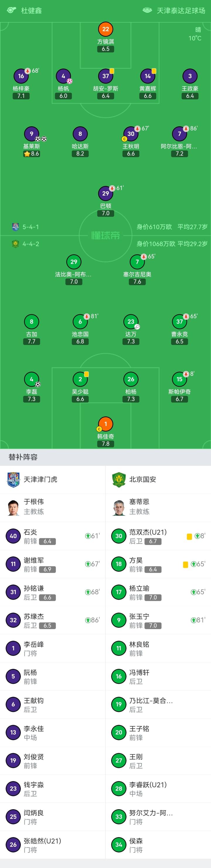Image resolution: width=211 pixels, height=868 pixels.
Task: Select 塞尔吉尼奥 number 7 green badge
Action: click(x=137, y=262)
